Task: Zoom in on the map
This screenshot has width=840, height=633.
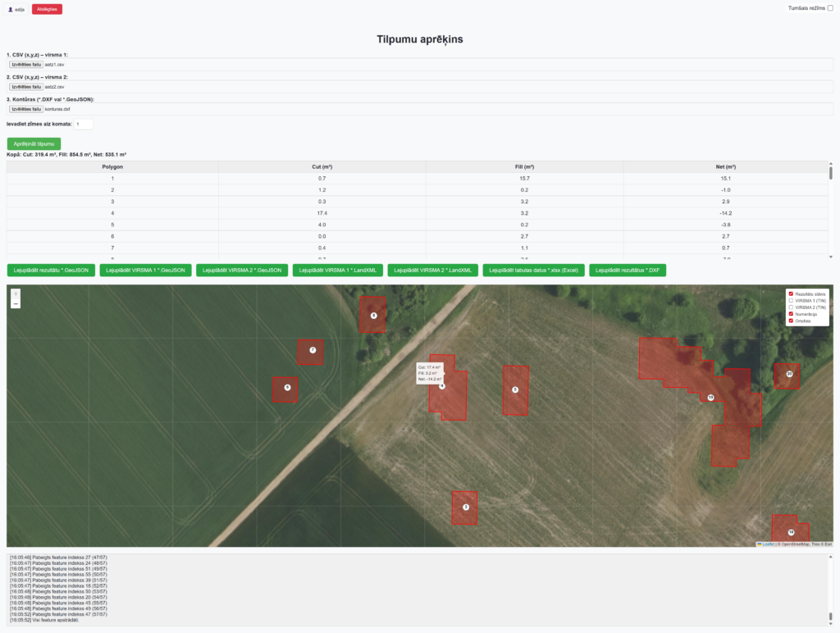Action: pos(16,294)
